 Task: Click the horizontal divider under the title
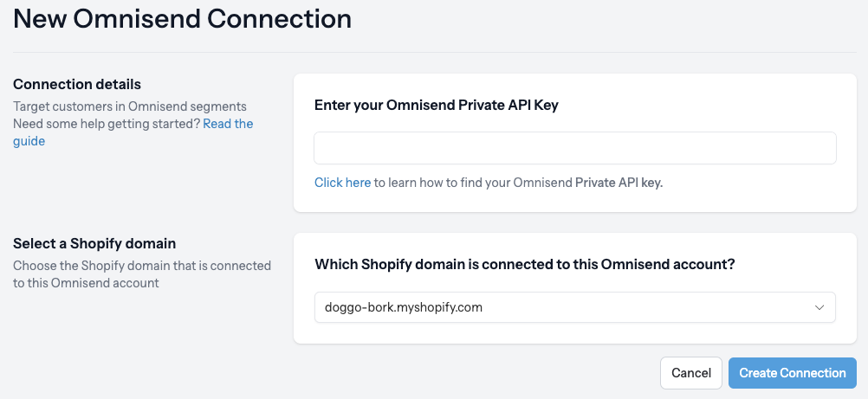435,53
